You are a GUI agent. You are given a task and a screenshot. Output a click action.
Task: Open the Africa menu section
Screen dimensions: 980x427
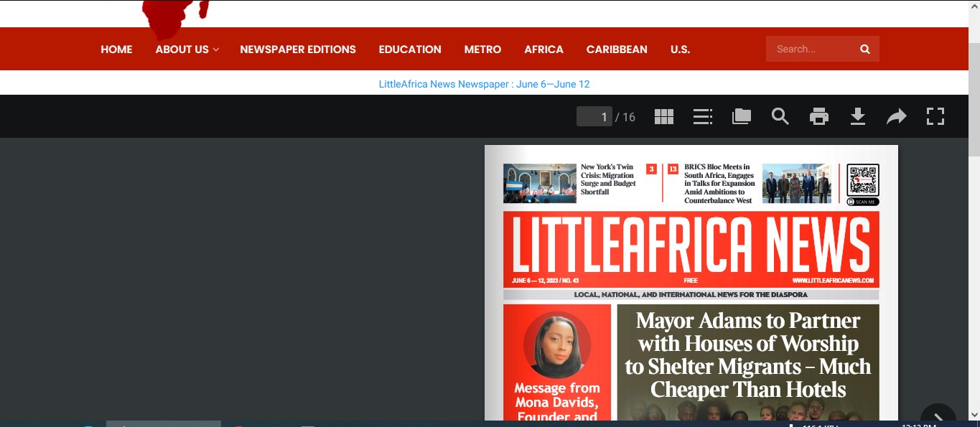point(543,50)
